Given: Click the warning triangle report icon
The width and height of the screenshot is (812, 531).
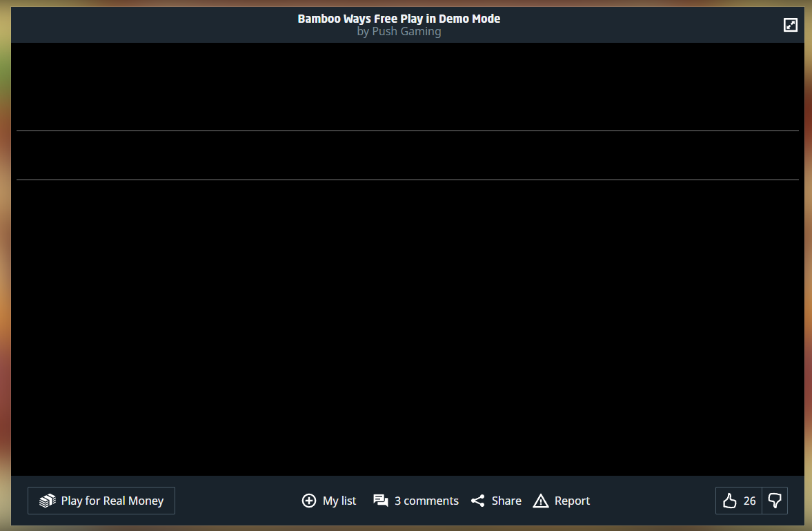Looking at the screenshot, I should click(x=541, y=501).
